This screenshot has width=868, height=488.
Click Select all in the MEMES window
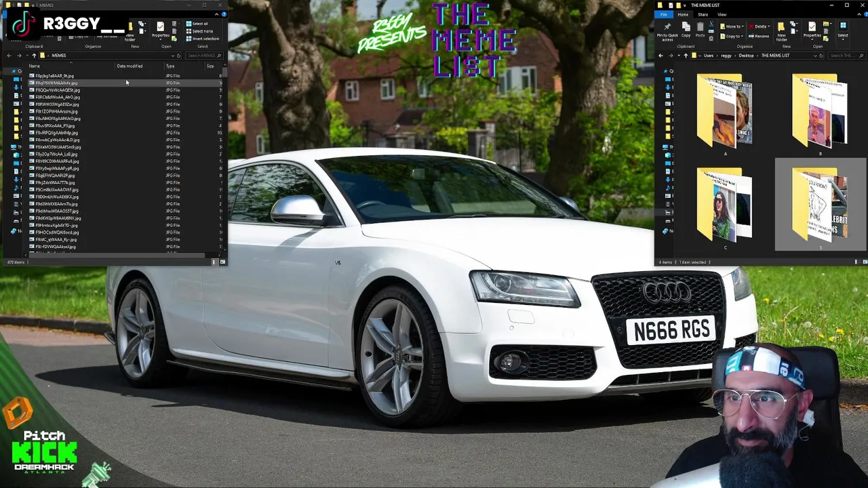[x=197, y=24]
